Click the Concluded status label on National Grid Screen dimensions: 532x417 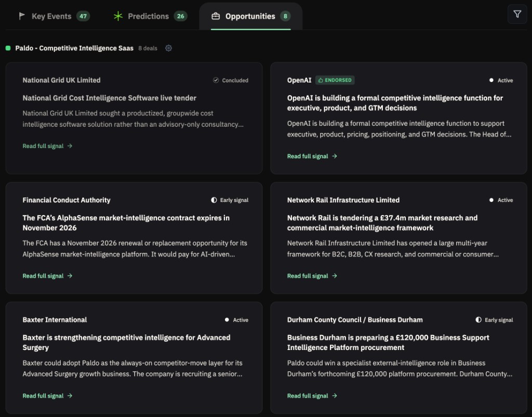(x=235, y=80)
